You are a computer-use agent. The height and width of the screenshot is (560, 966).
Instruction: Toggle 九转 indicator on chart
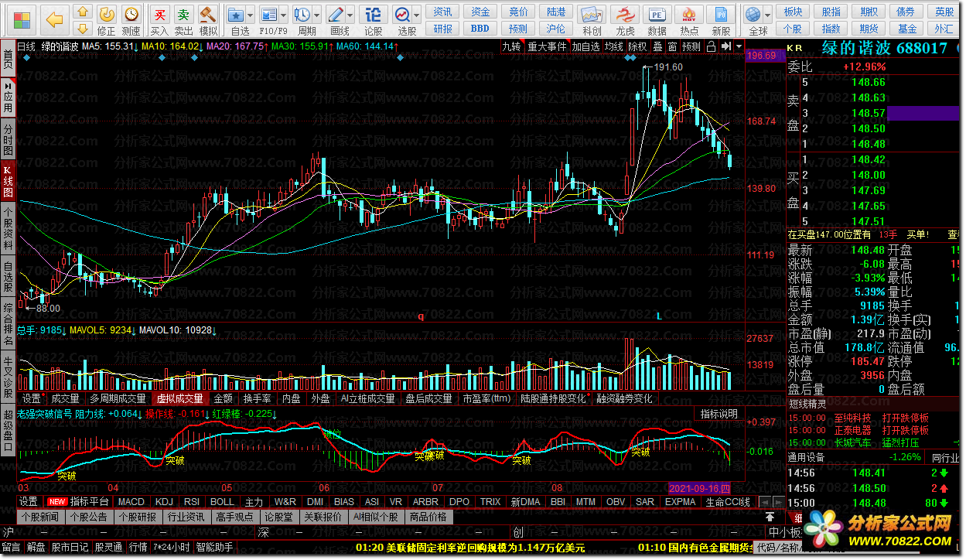point(511,46)
